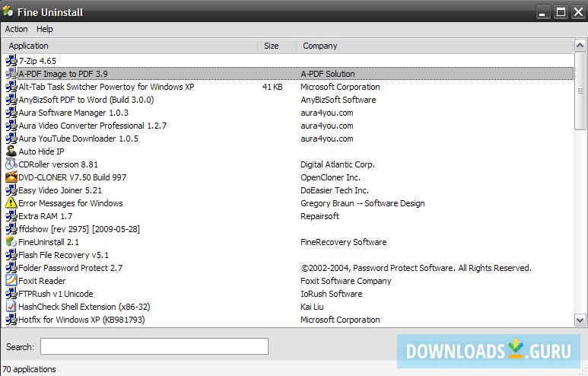Click the Extra RAM 1.7 icon

pos(11,216)
